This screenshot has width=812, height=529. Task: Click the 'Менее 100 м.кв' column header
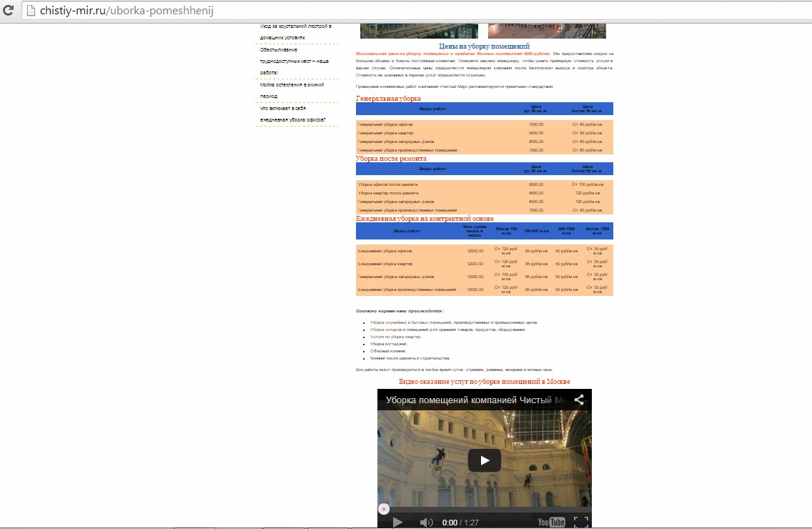coord(506,231)
